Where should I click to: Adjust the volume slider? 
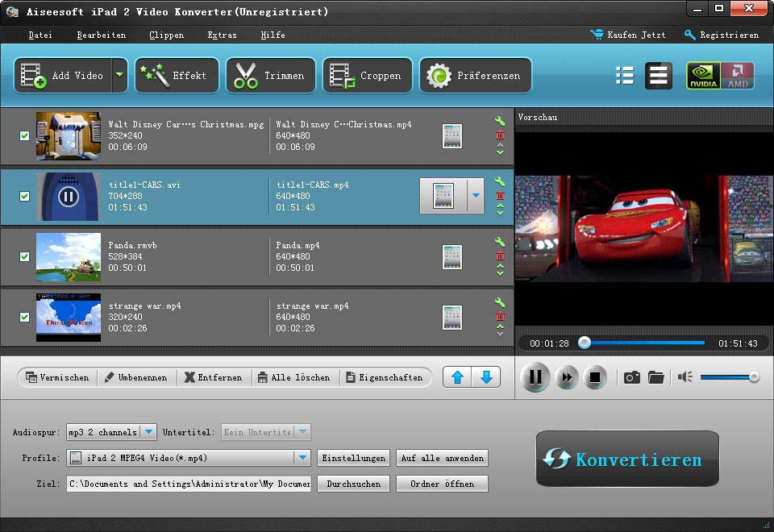(x=730, y=377)
